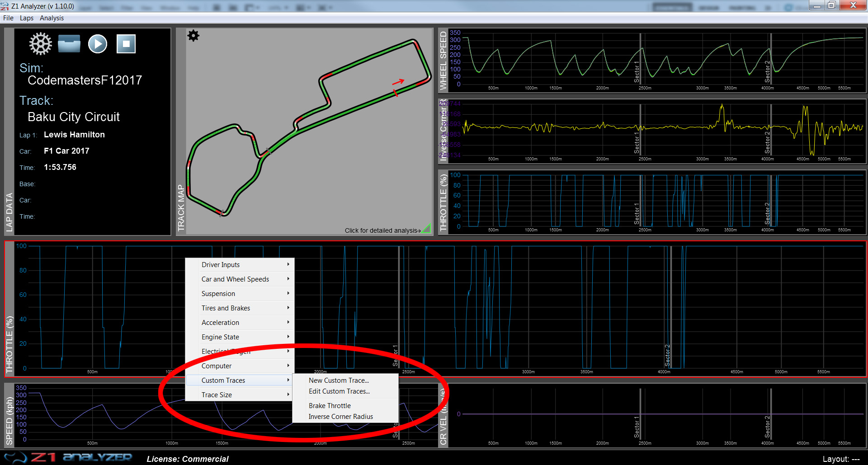Open the Laps menu

[27, 18]
